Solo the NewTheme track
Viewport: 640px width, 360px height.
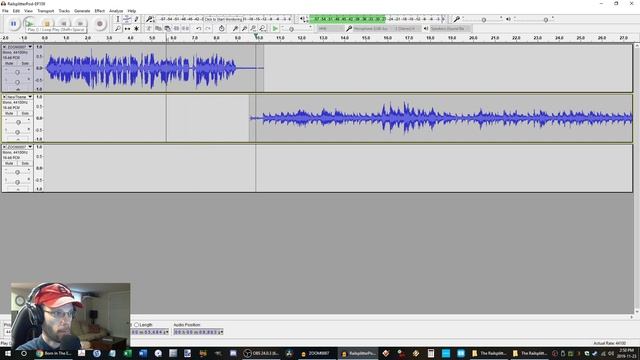tap(25, 113)
